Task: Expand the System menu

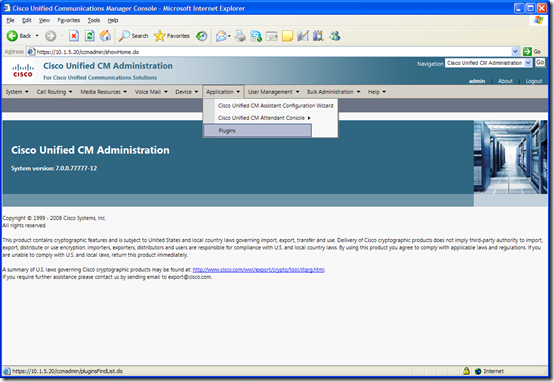Action: click(17, 92)
